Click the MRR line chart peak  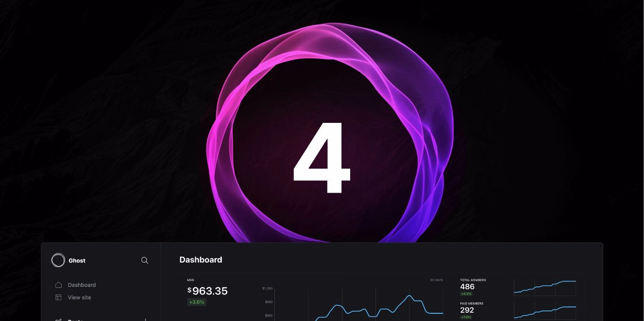(410, 296)
